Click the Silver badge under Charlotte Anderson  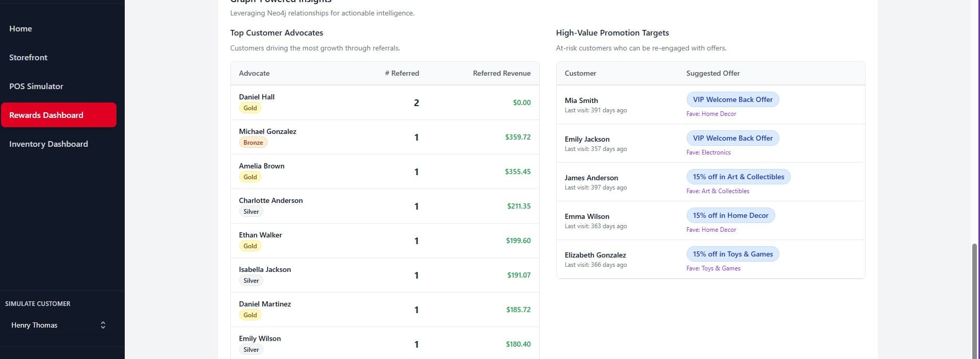coord(251,212)
